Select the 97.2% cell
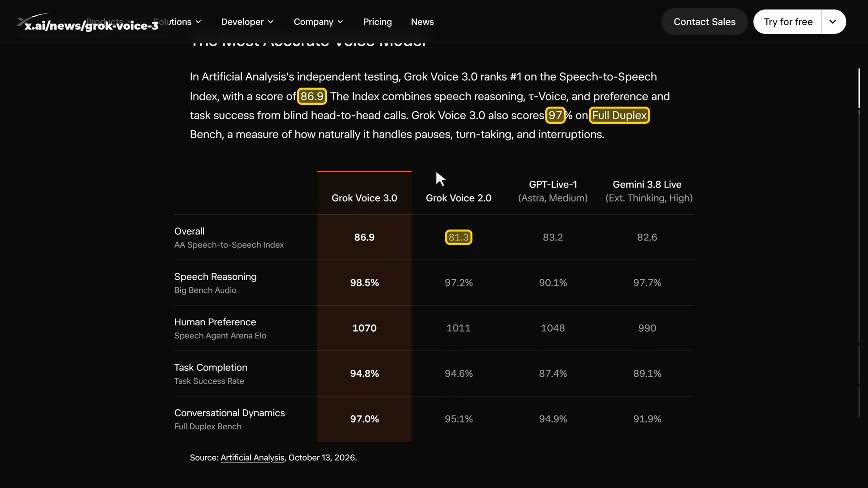 pos(458,283)
